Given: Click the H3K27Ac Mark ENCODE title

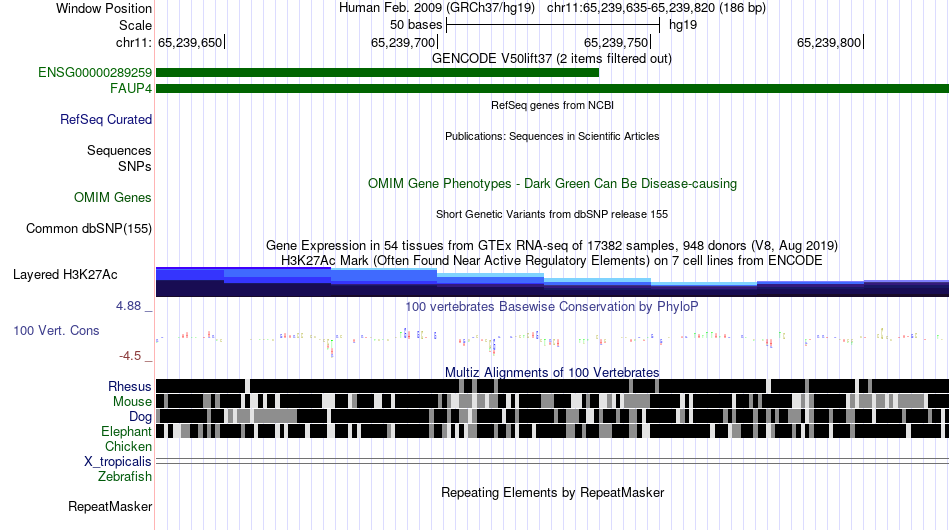Looking at the screenshot, I should pos(552,261).
